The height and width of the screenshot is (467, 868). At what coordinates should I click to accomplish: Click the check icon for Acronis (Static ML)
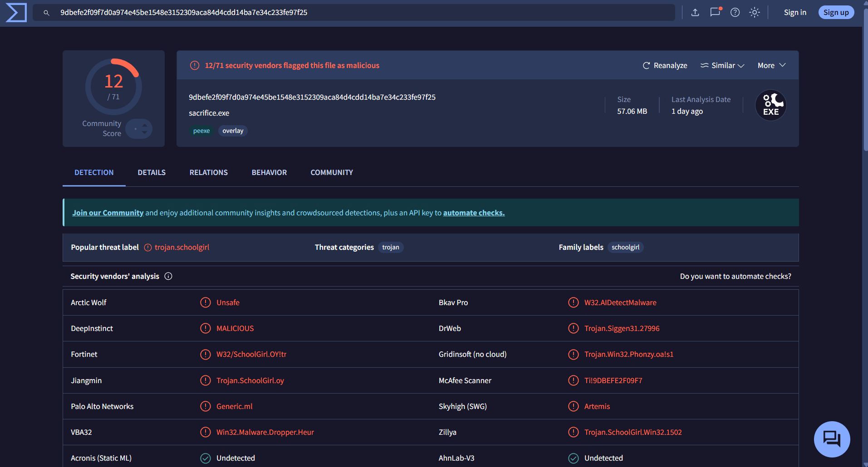pyautogui.click(x=206, y=458)
